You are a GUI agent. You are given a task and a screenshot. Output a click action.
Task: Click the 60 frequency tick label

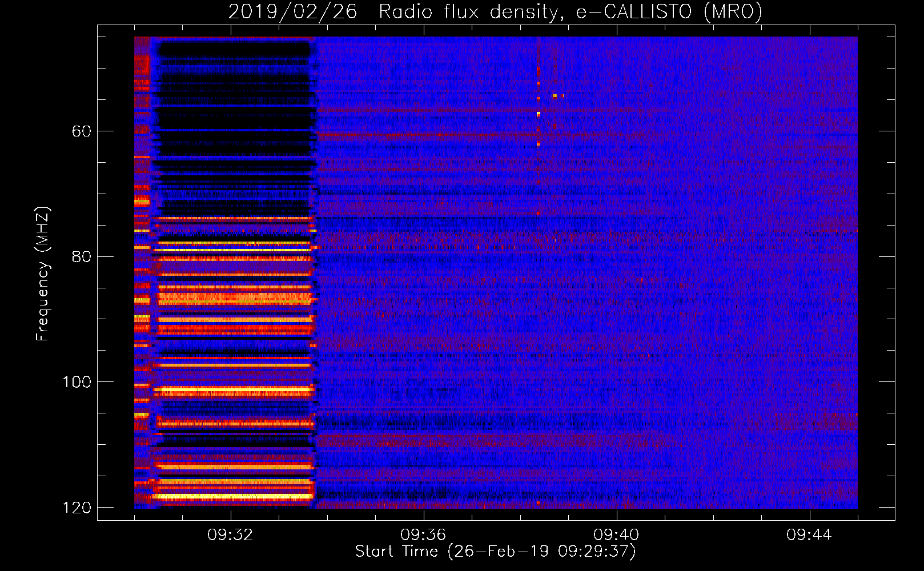(82, 131)
